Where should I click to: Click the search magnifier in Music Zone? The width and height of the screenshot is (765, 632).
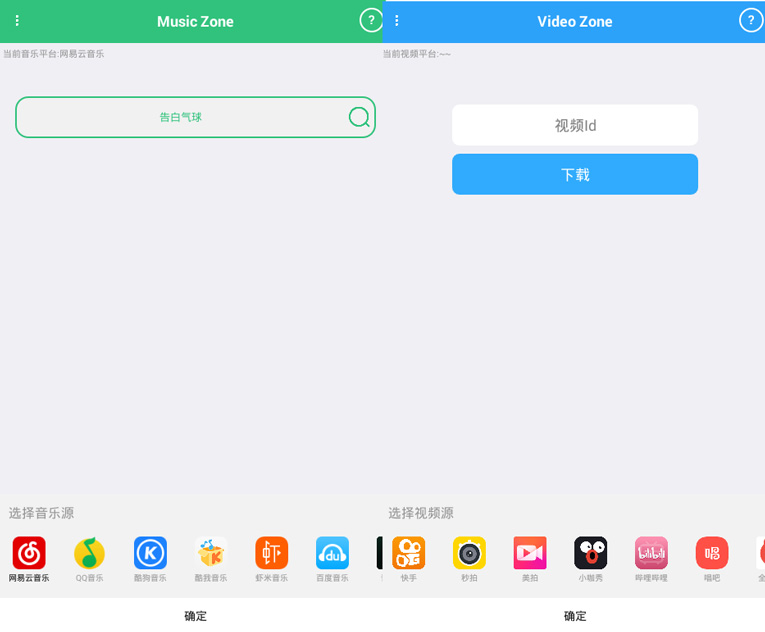coord(359,118)
